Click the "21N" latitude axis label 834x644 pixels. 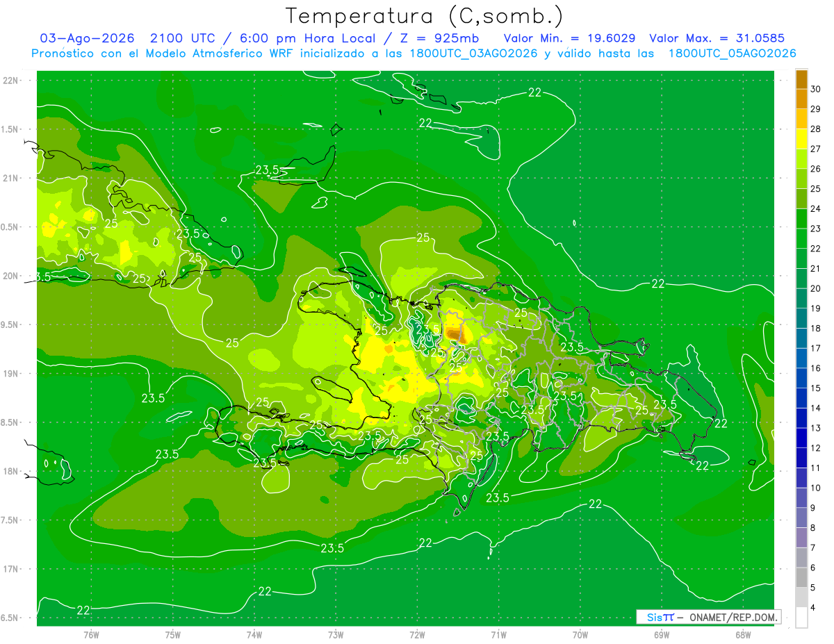[10, 178]
